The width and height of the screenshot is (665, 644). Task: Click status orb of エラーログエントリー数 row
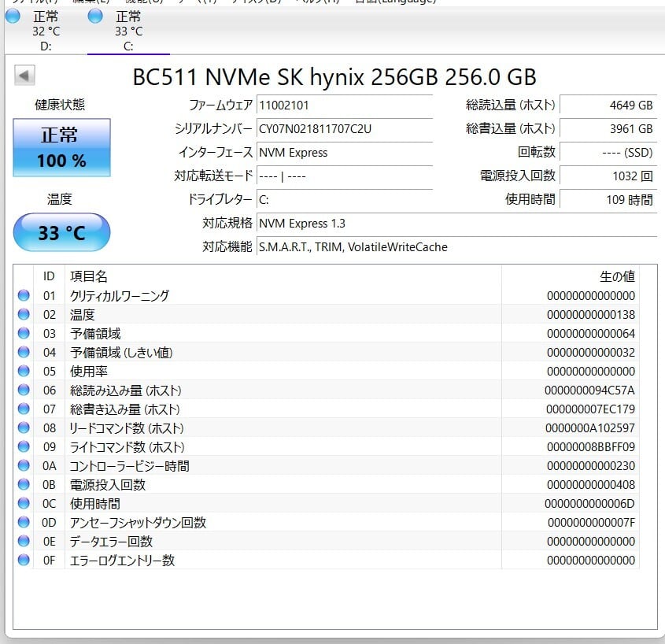[x=23, y=561]
